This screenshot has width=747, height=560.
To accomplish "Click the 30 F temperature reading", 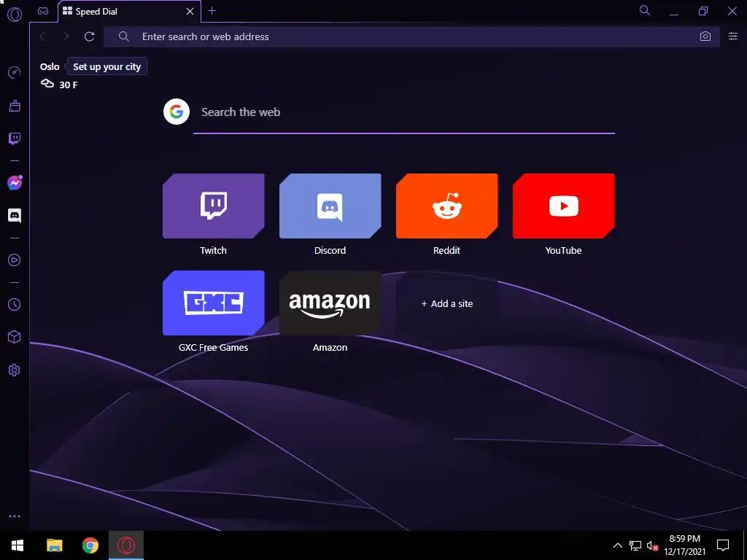I will 68,85.
